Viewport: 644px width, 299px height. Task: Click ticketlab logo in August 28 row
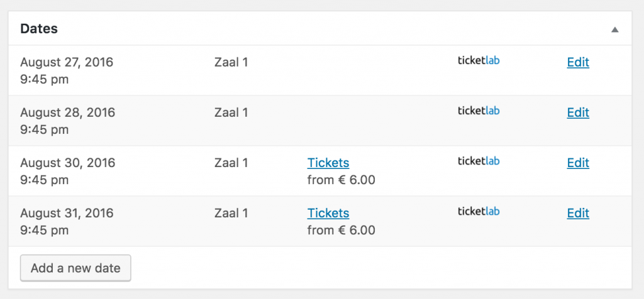pos(479,111)
